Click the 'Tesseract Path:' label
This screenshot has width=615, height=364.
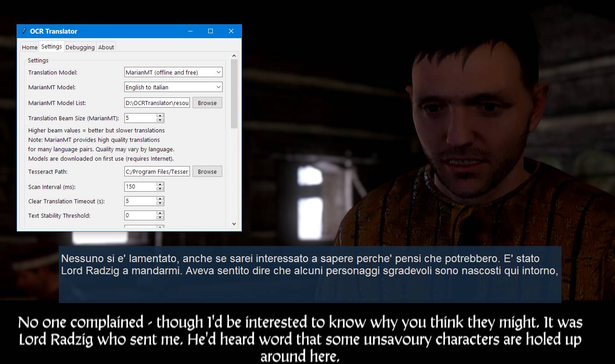tap(48, 171)
